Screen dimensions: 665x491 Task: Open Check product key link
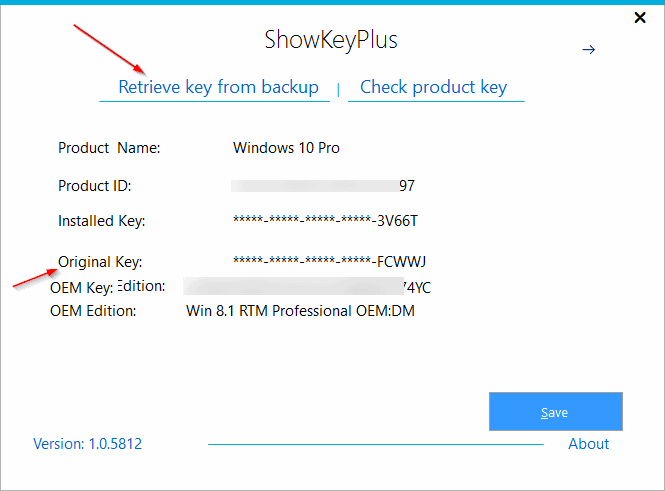tap(433, 87)
